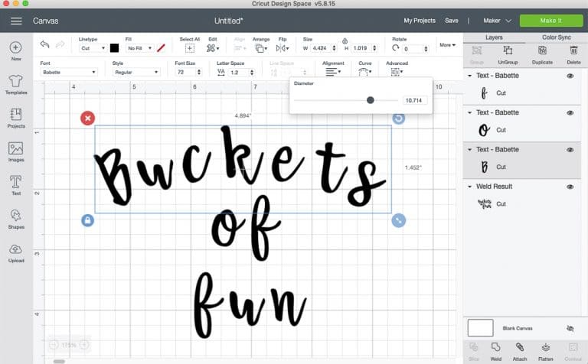Click the black linetype color swatch

(114, 48)
